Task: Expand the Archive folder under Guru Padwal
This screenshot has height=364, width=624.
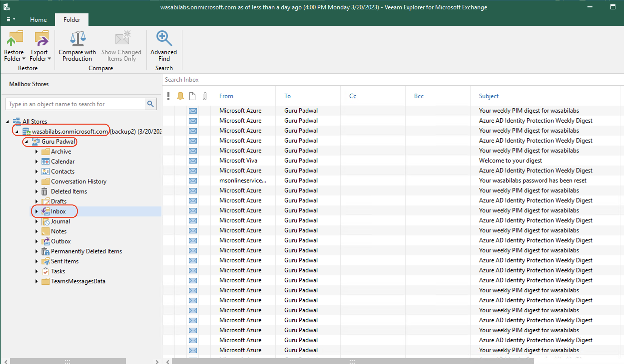Action: 36,151
